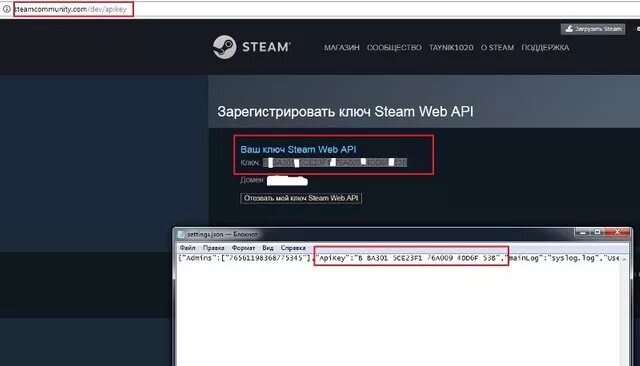Close the settings.json Notepad window
Screen dimensions: 640x366
(618, 233)
